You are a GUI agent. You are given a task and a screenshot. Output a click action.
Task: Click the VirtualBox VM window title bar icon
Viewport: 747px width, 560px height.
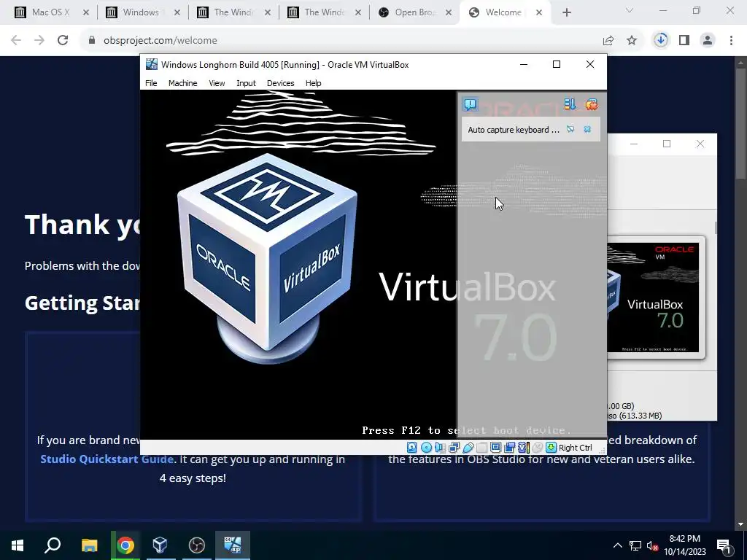pyautogui.click(x=152, y=64)
